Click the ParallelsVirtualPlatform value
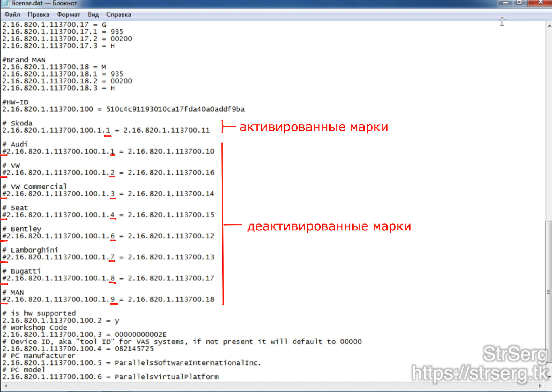 167,377
